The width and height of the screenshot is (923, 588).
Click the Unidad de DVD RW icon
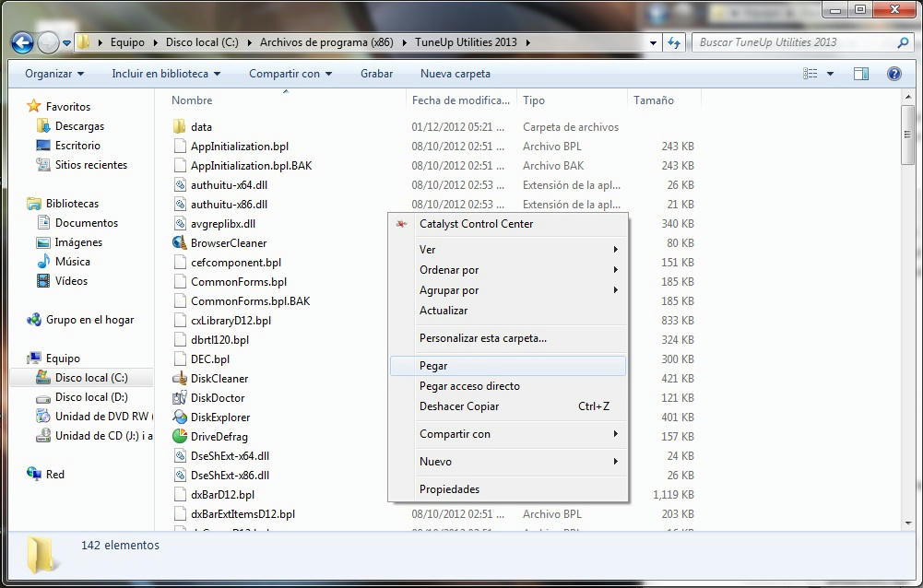click(x=43, y=417)
